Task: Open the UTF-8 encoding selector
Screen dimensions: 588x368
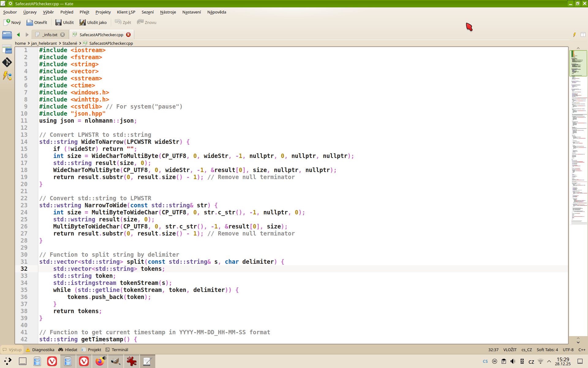Action: (568, 350)
